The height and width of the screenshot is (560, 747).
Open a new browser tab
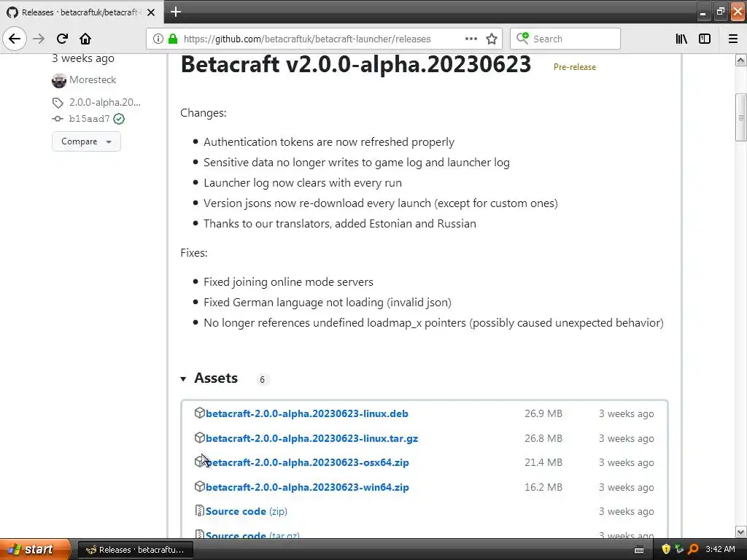176,12
